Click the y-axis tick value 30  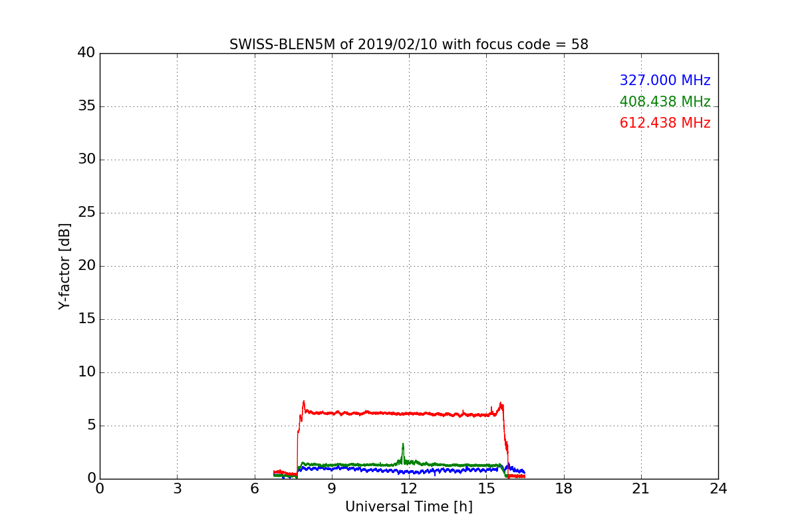(86, 160)
